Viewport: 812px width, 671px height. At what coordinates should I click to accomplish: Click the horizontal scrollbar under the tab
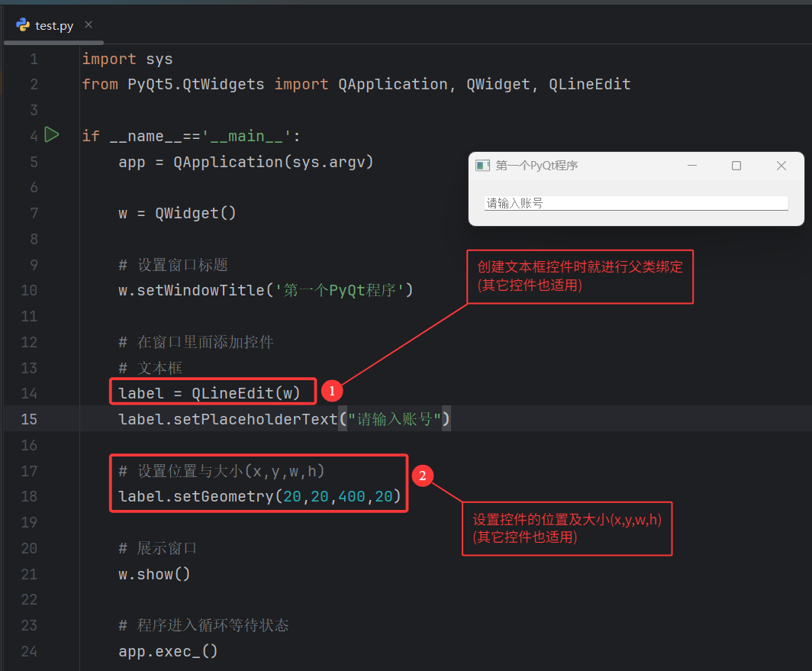[x=54, y=43]
